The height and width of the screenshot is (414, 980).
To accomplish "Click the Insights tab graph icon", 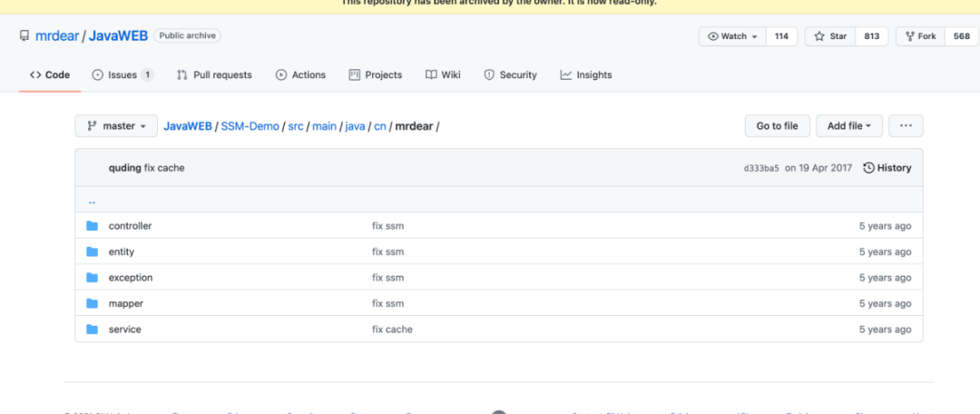I will click(x=565, y=75).
